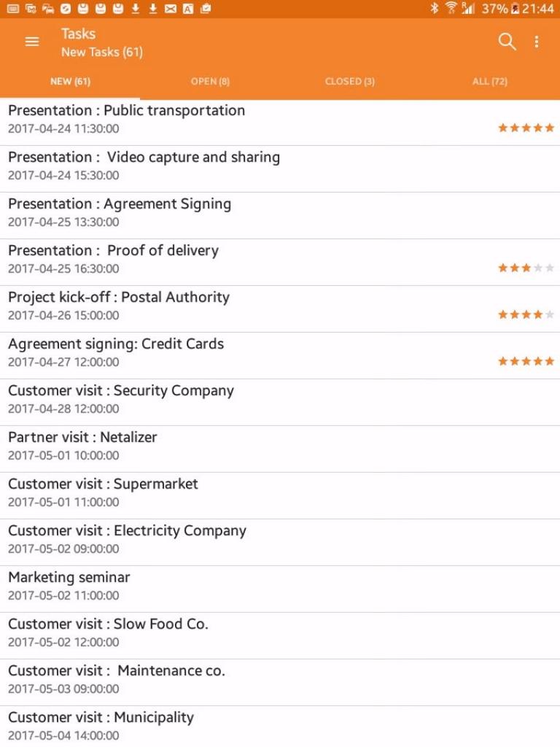This screenshot has width=560, height=747.
Task: Open Customer visit : Slow Food Co. task
Action: [280, 636]
